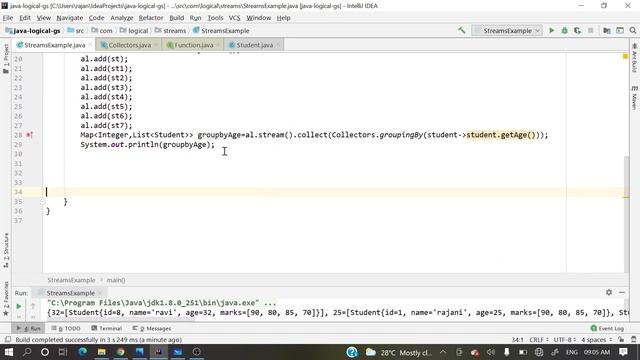Rerun program with the Run panel play icon

19,306
